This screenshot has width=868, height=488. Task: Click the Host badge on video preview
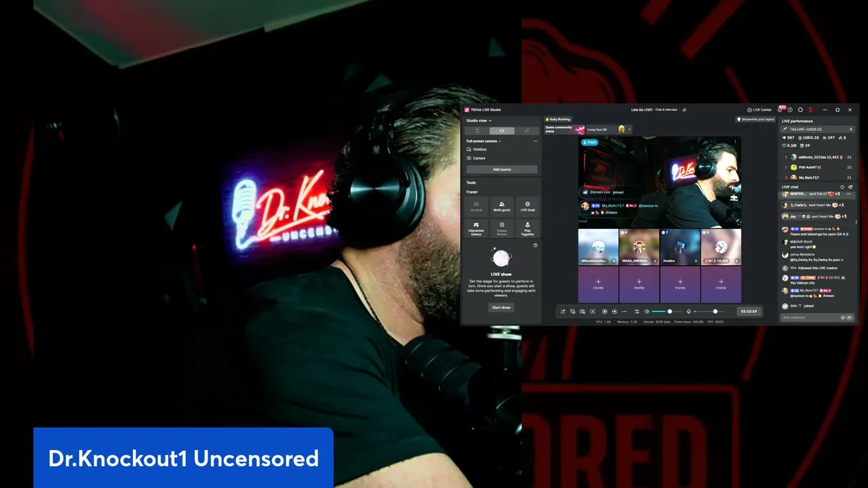pos(589,142)
